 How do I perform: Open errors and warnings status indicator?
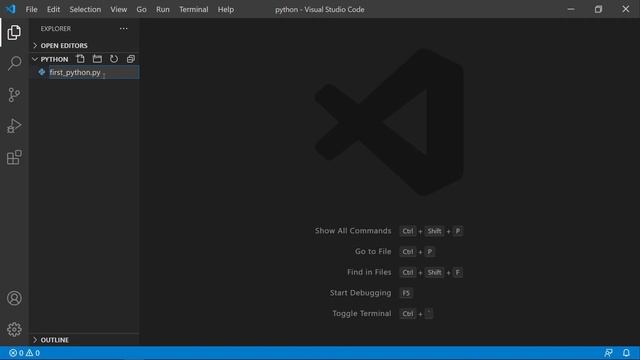click(24, 353)
